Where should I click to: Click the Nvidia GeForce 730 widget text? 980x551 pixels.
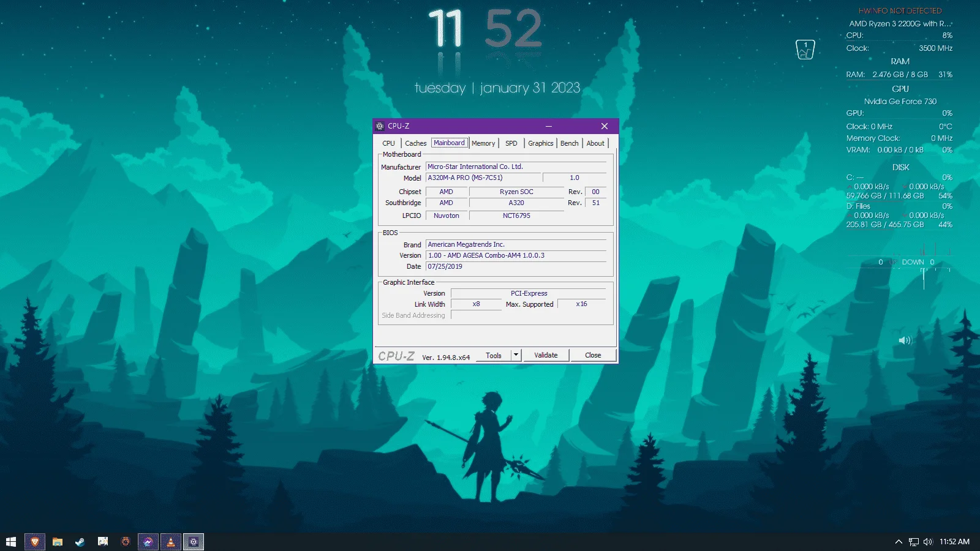coord(900,102)
